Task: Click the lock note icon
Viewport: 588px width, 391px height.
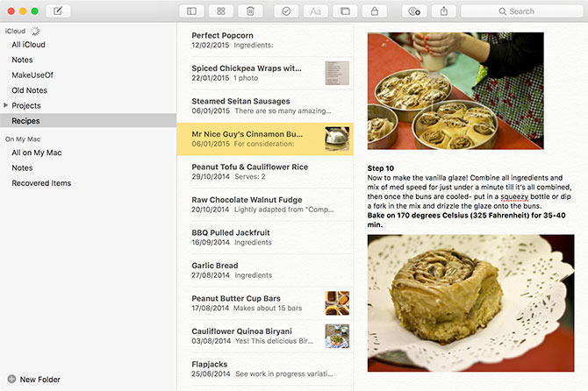Action: tap(375, 11)
